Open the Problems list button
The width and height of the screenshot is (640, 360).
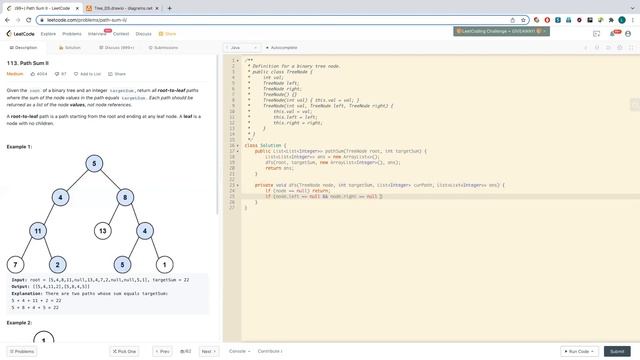pyautogui.click(x=22, y=351)
